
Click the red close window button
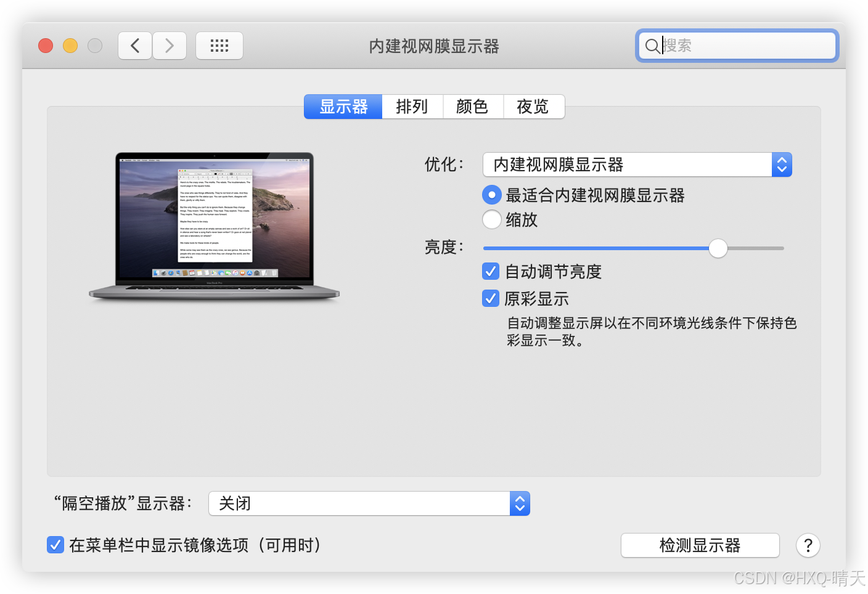[x=46, y=46]
